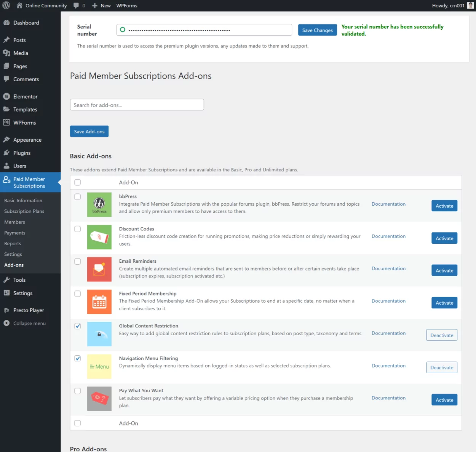Check the Fixed Period Membership checkbox
The height and width of the screenshot is (452, 476).
tap(78, 294)
